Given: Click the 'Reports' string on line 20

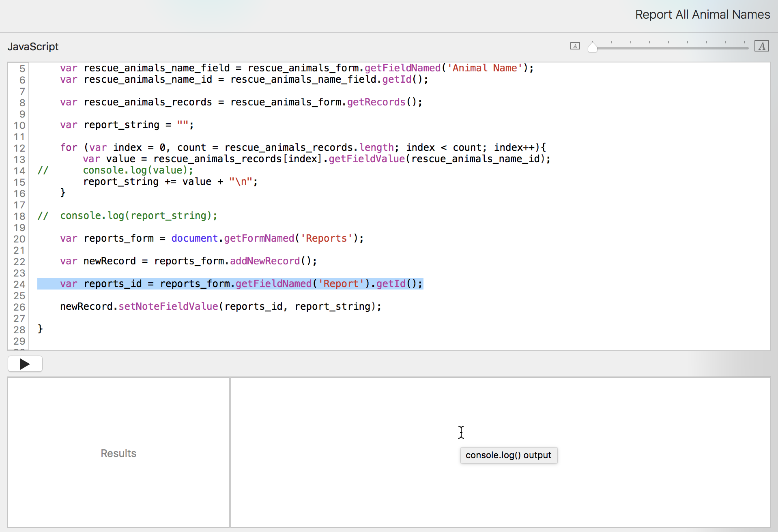Looking at the screenshot, I should tap(326, 238).
